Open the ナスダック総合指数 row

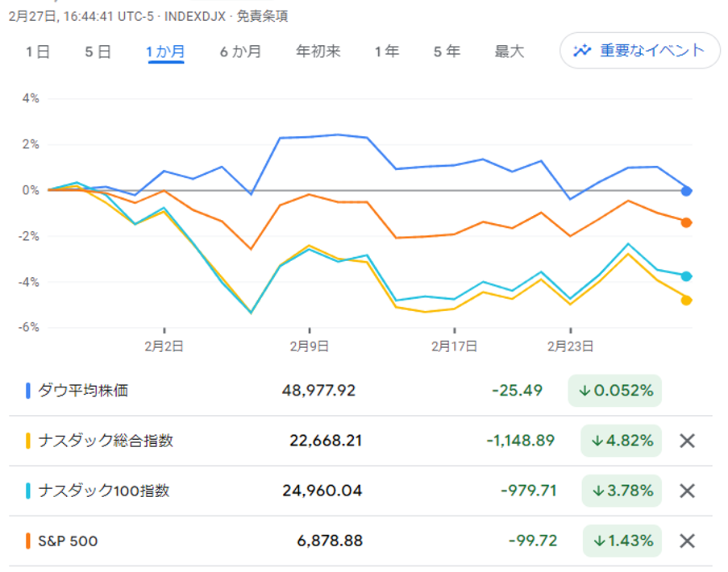105,441
